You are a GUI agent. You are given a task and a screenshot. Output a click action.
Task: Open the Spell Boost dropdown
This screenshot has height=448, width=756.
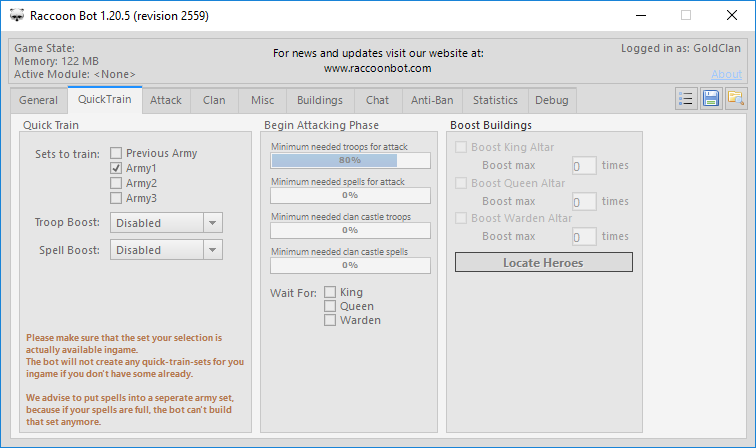166,250
